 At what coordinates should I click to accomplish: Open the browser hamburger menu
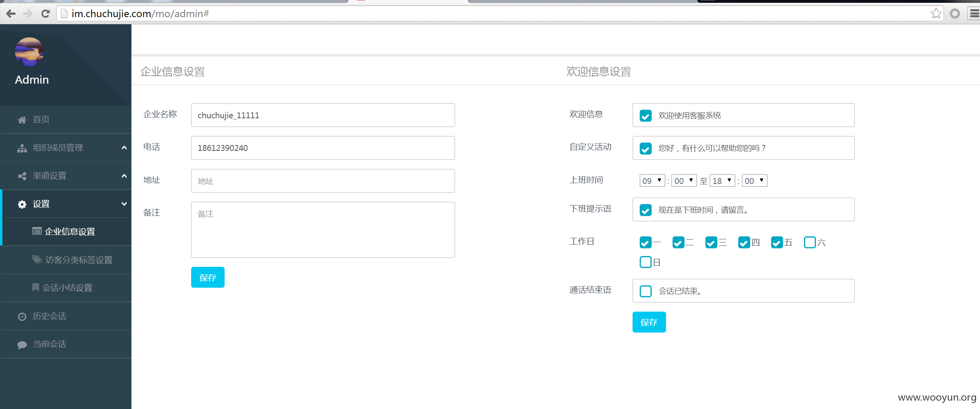[x=974, y=14]
